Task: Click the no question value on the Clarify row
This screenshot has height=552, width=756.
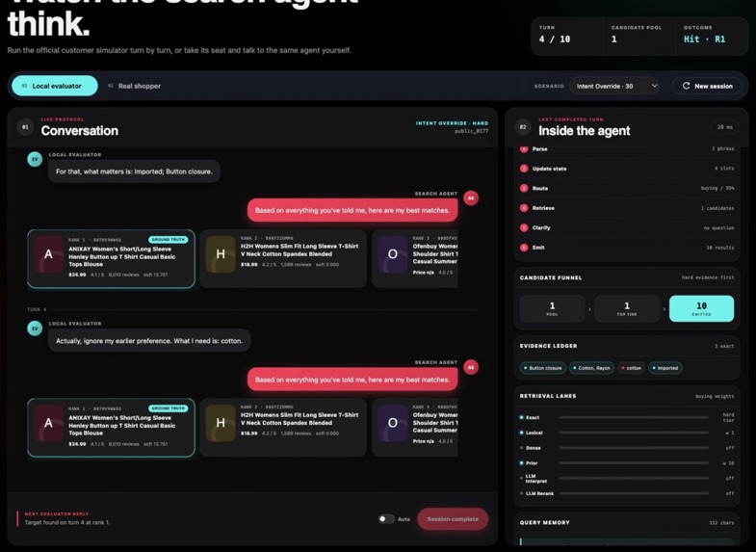Action: click(718, 227)
